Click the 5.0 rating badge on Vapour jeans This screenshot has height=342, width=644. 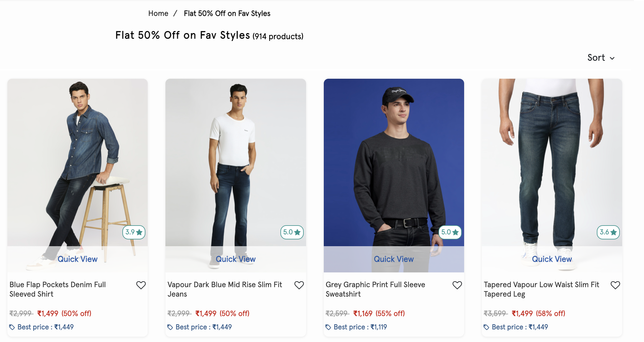pos(292,232)
